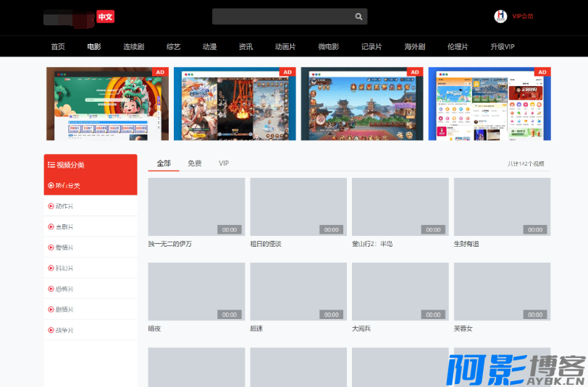Open 升级VIP navigation item
This screenshot has height=387, width=588.
click(502, 47)
